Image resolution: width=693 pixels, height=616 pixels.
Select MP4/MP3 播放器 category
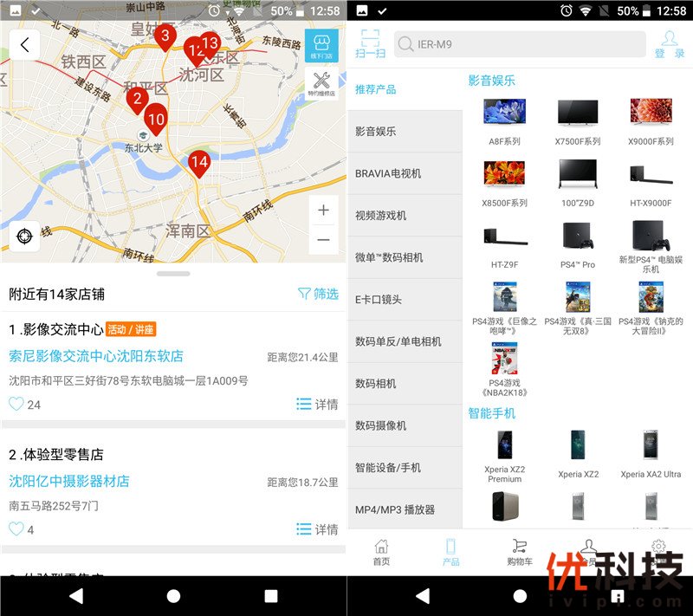click(x=405, y=509)
